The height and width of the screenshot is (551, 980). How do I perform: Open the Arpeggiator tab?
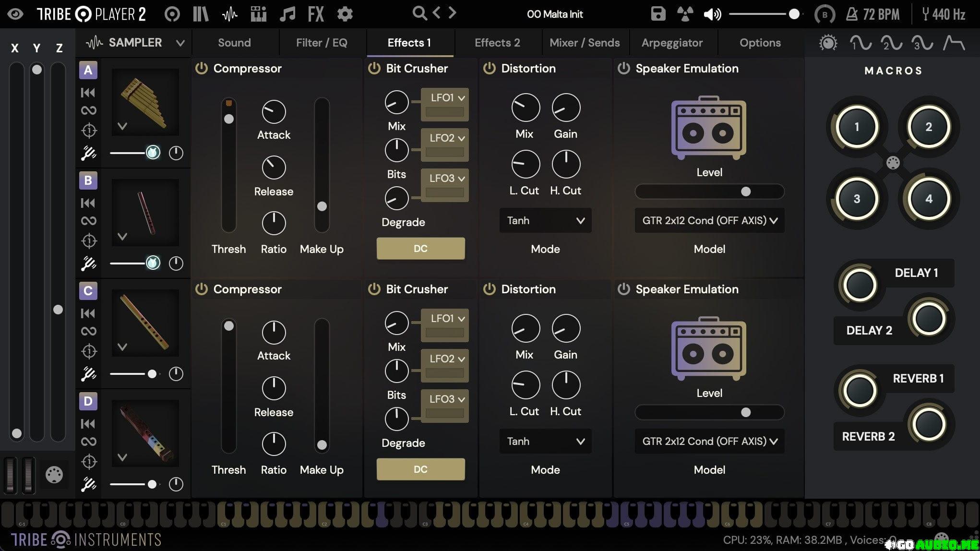coord(672,43)
